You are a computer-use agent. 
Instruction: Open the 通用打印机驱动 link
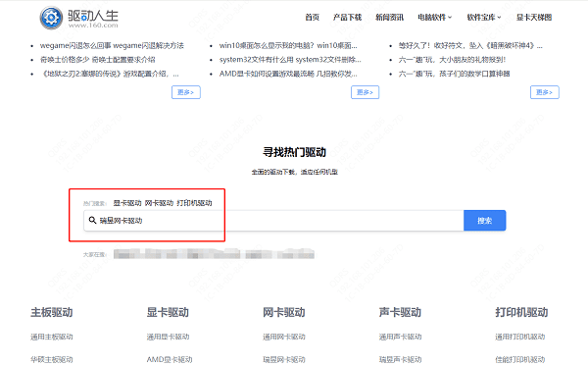pyautogui.click(x=520, y=337)
